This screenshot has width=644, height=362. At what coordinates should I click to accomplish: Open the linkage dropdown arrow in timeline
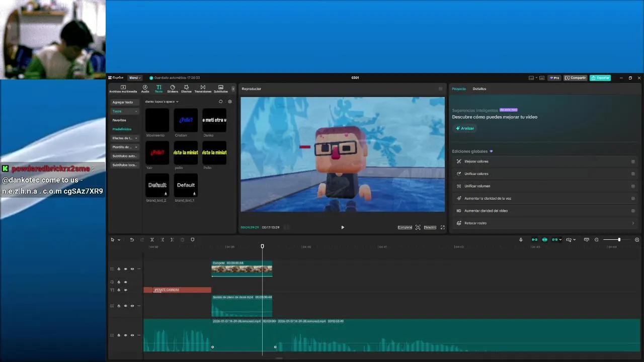(x=560, y=240)
